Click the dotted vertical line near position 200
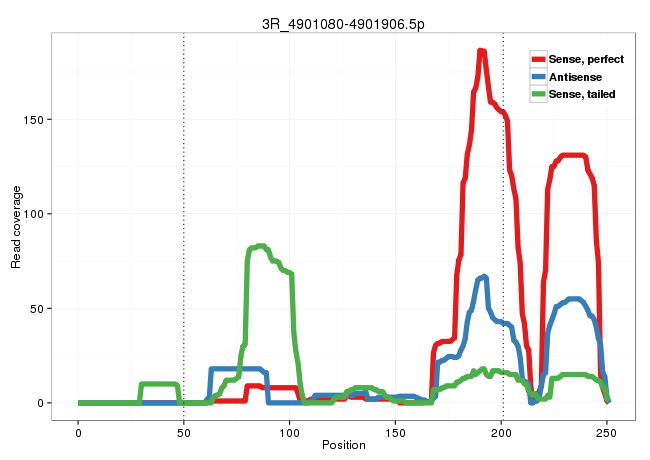 (x=502, y=250)
